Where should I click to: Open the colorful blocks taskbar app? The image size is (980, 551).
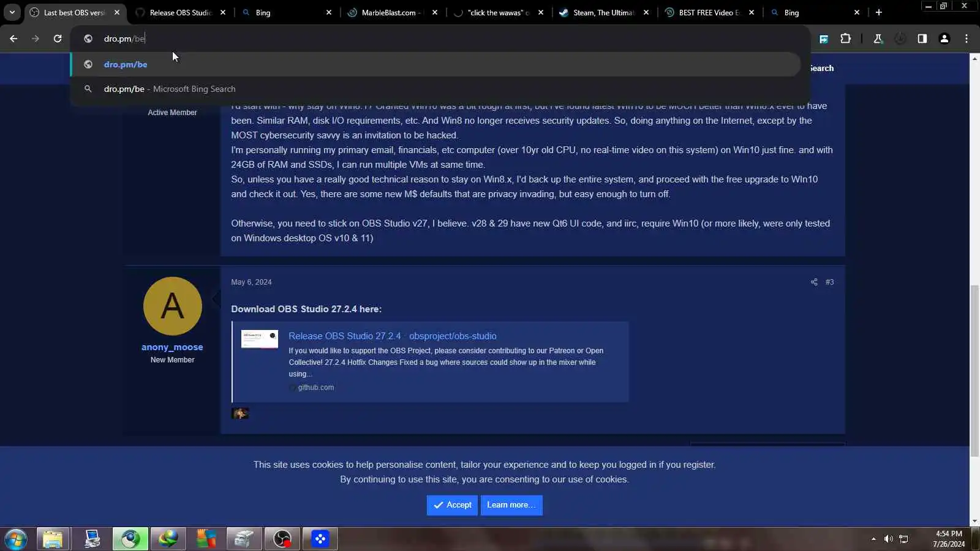click(x=206, y=539)
